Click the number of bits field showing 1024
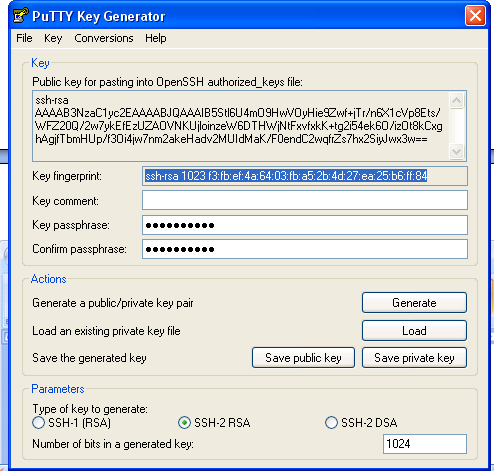 tap(425, 444)
